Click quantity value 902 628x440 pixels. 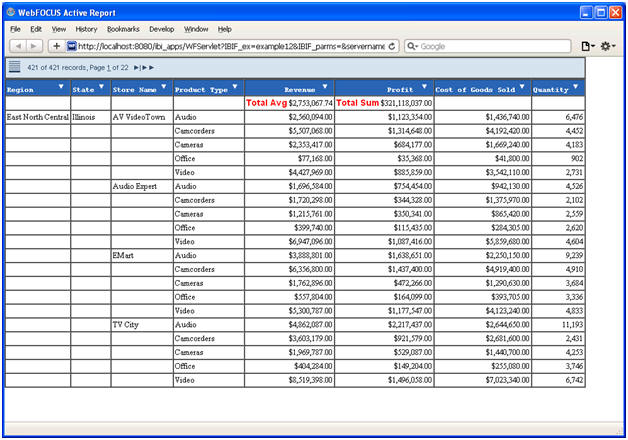[x=577, y=159]
